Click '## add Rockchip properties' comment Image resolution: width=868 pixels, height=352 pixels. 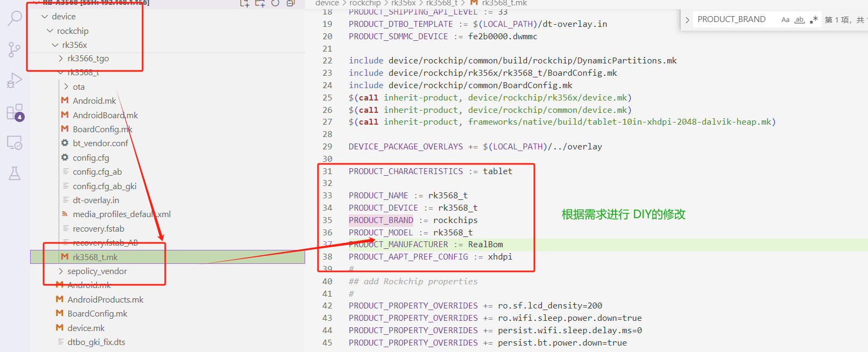point(413,282)
